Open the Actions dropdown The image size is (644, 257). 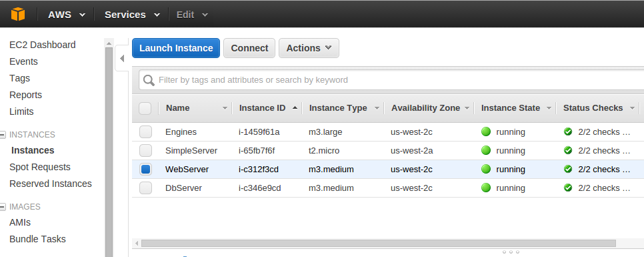coord(309,48)
